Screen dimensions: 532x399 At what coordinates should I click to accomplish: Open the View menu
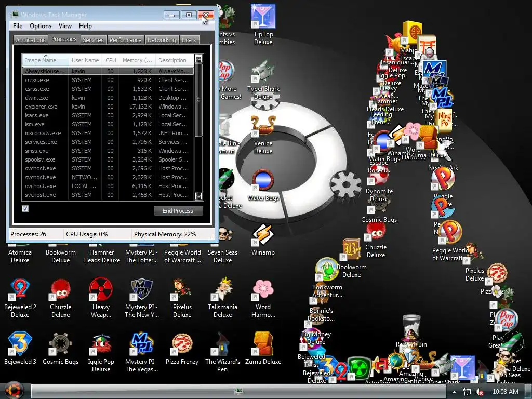point(65,26)
